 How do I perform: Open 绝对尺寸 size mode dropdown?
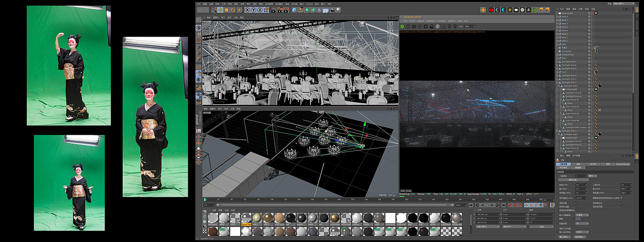pos(514,227)
